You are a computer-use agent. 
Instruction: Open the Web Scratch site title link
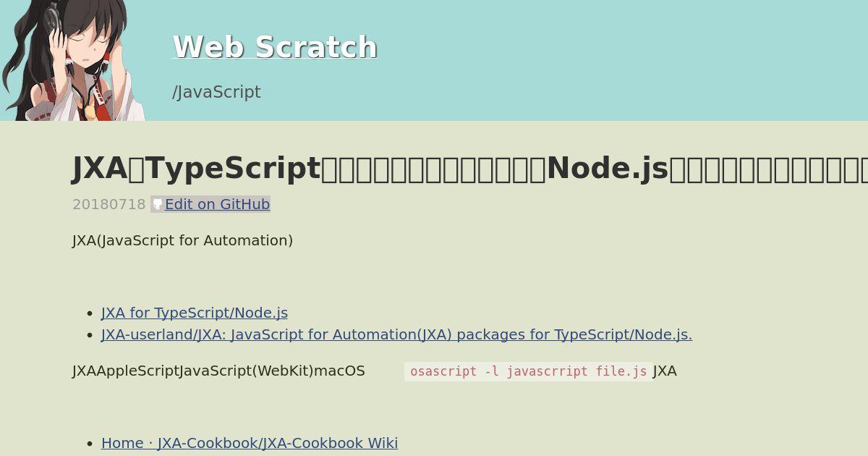point(275,47)
